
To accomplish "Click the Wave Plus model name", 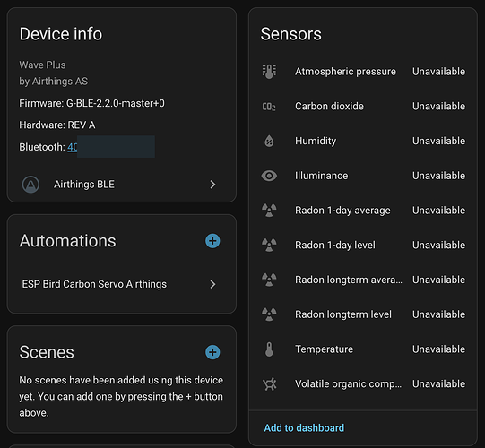I will (42, 65).
